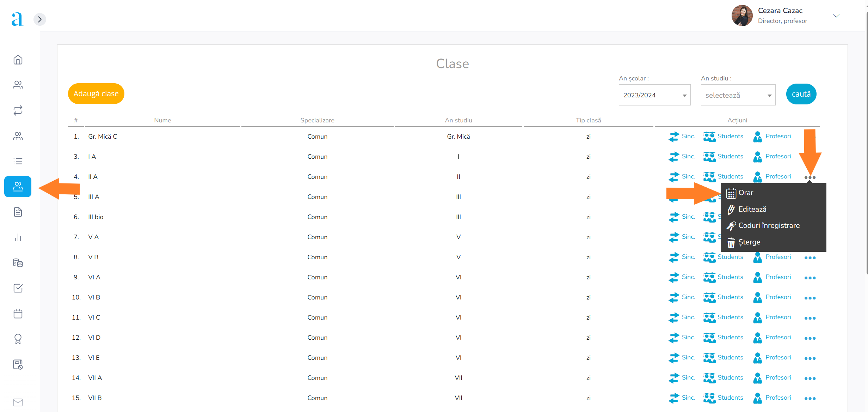Open three-dots menu for class VI D
The height and width of the screenshot is (412, 868).
pos(810,338)
